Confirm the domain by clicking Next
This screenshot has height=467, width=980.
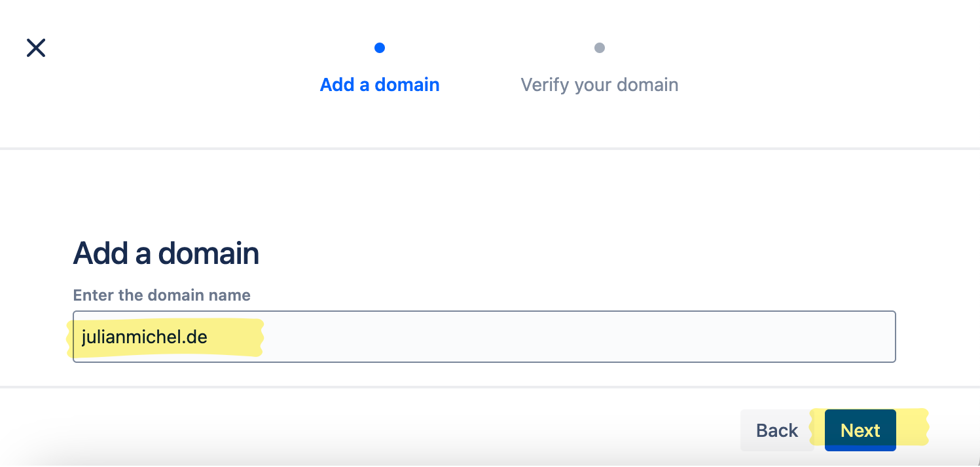click(860, 430)
